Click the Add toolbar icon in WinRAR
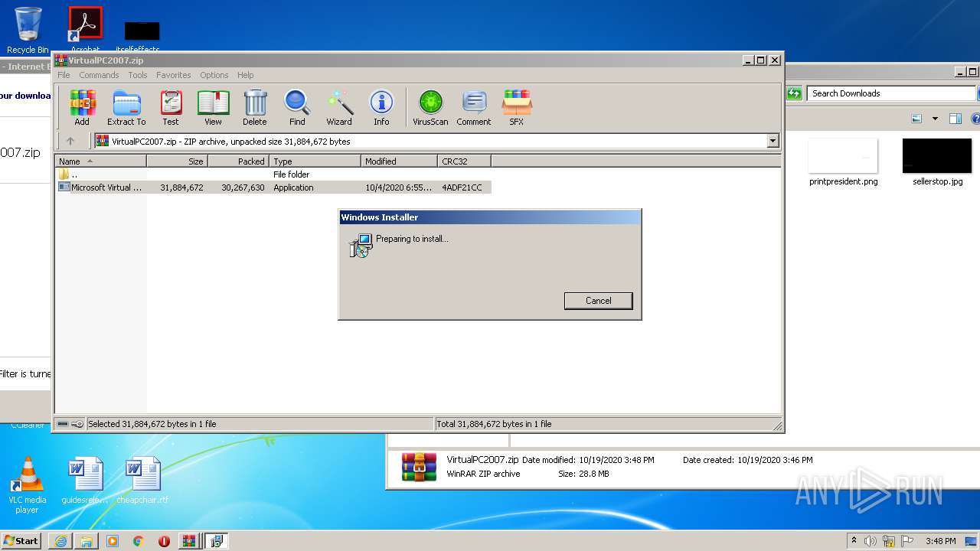This screenshot has height=551, width=980. 82,107
